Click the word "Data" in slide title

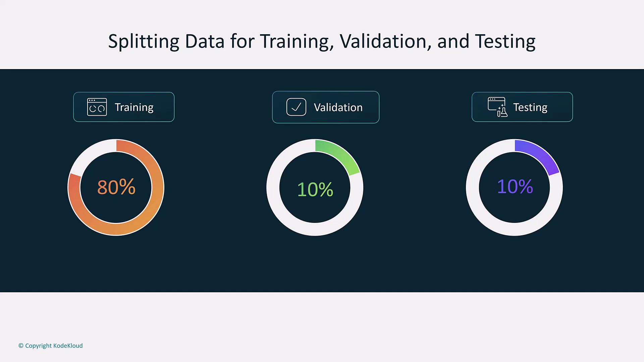pyautogui.click(x=204, y=42)
